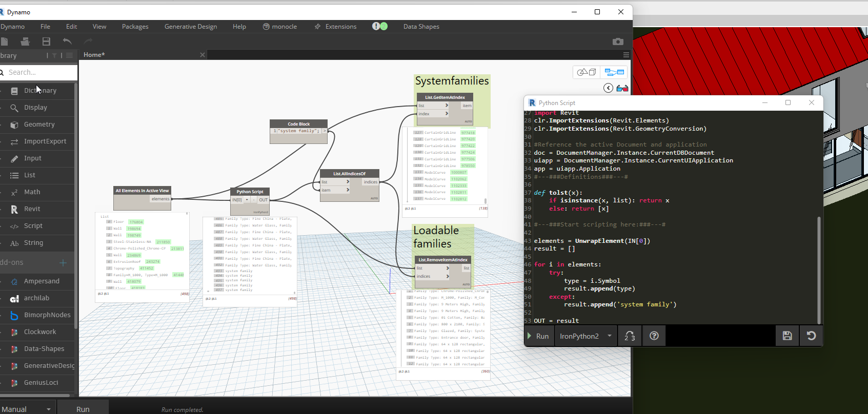Screen dimensions: 868x414
Task: Remove an input port on the Python Script node
Action: point(253,200)
